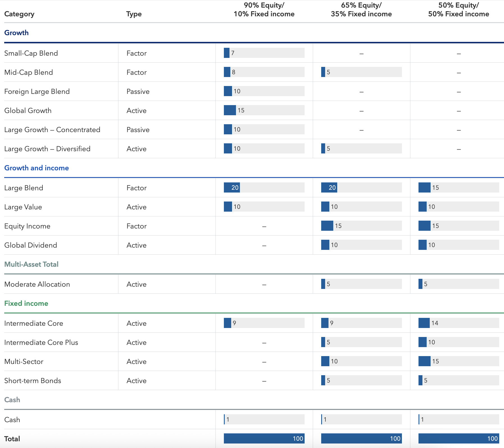Click the Global Dividend Active label
The width and height of the screenshot is (504, 448).
(x=136, y=245)
